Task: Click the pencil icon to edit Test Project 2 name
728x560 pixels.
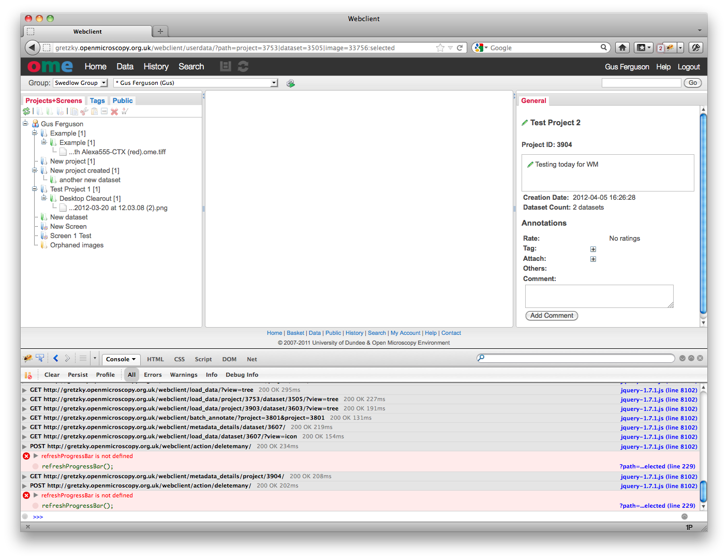Action: [525, 123]
